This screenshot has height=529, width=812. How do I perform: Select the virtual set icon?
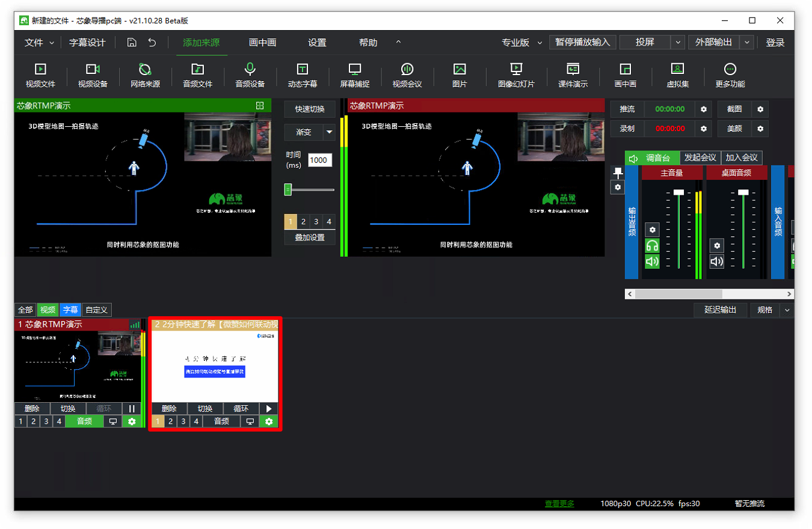[677, 76]
